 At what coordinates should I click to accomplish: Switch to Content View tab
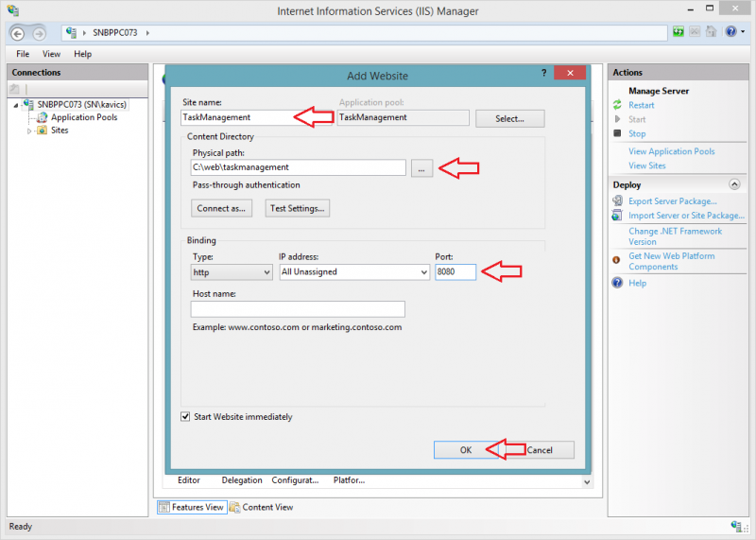click(262, 507)
